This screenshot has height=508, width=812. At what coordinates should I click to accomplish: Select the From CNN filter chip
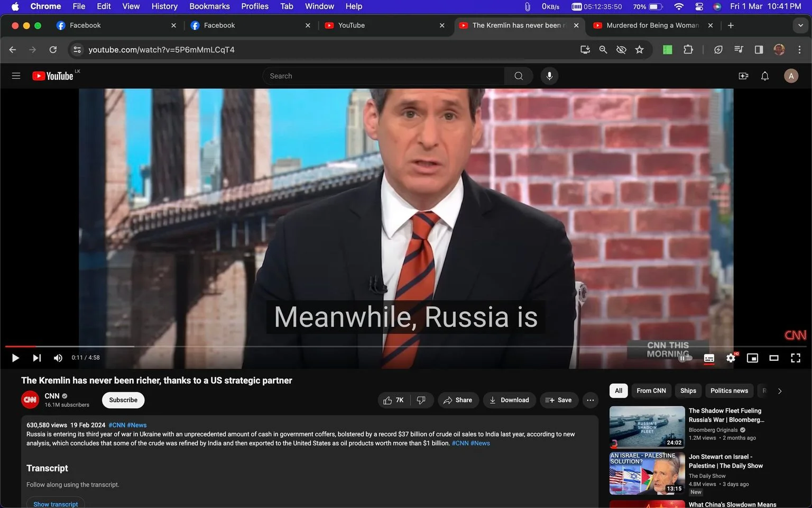point(651,391)
